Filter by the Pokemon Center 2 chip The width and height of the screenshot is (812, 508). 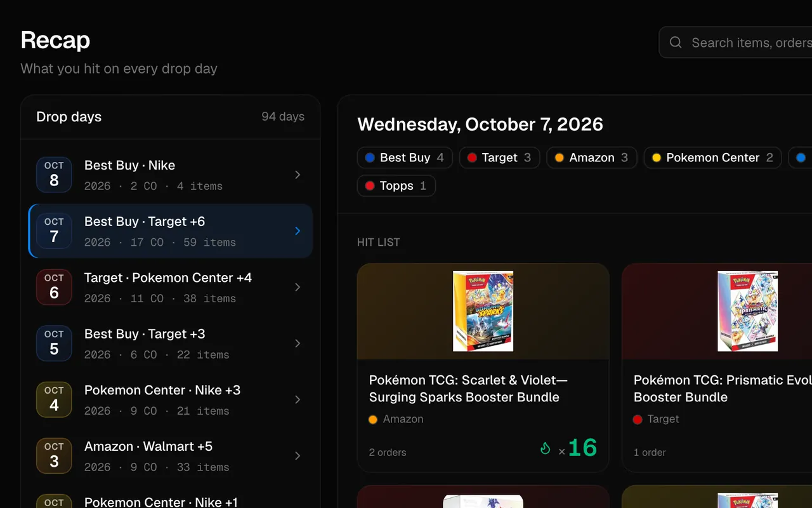(x=712, y=157)
